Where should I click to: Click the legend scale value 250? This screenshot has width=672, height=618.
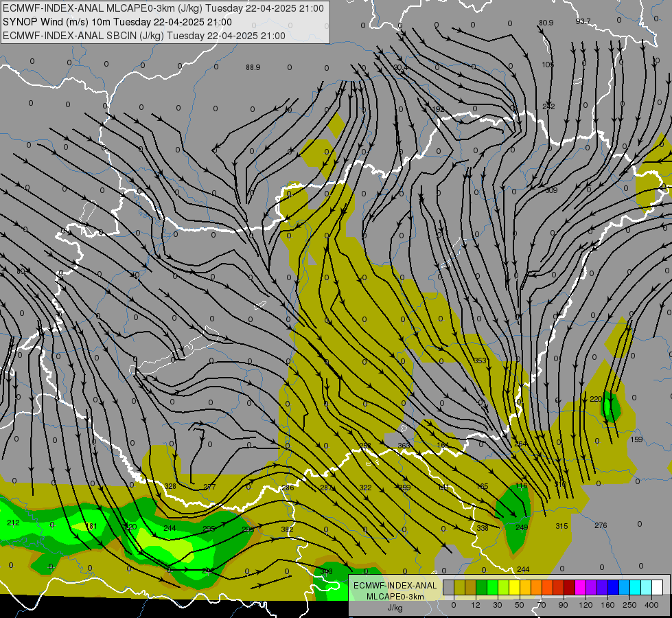(x=629, y=605)
